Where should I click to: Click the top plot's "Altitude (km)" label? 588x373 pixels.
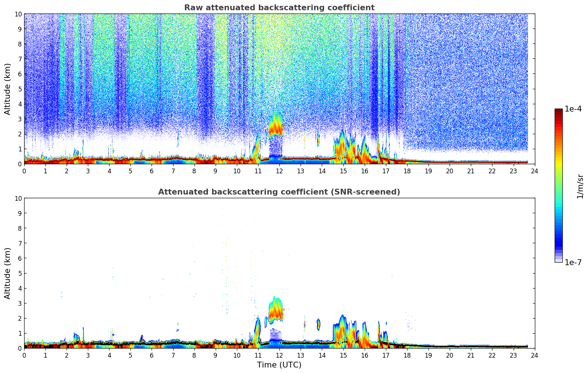pos(8,89)
